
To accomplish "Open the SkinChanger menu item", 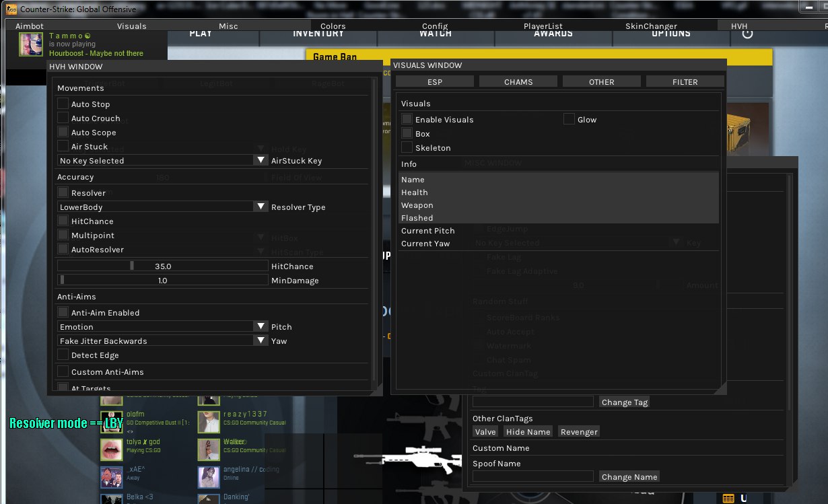I will [651, 26].
